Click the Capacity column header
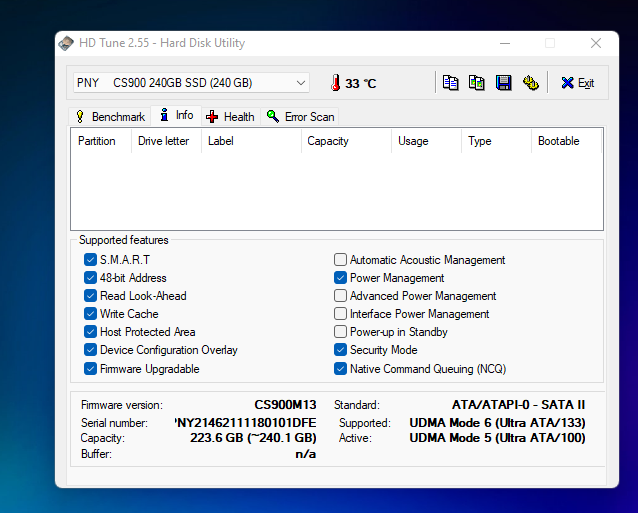This screenshot has width=638, height=513. tap(346, 141)
